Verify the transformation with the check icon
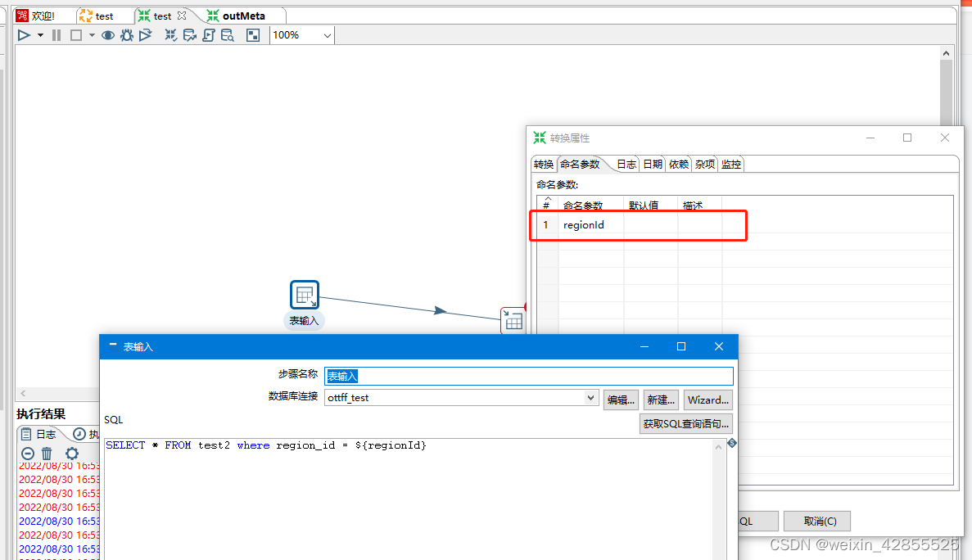Screen dimensions: 972x560 pyautogui.click(x=170, y=34)
